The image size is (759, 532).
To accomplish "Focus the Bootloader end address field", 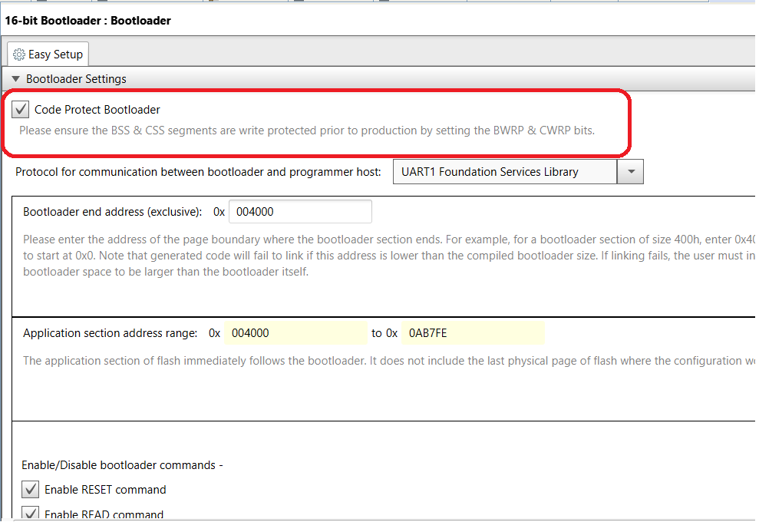I will (x=299, y=212).
